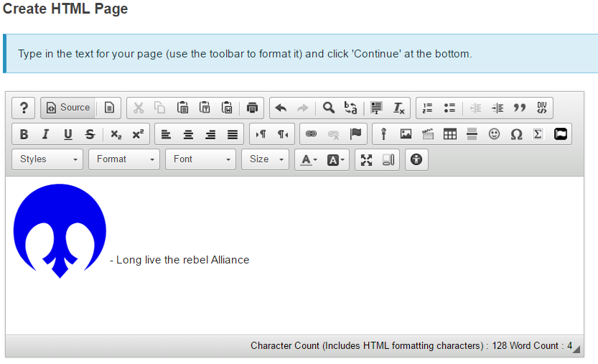Click the blue rebel logo image
This screenshot has width=598, height=364.
pos(60,230)
